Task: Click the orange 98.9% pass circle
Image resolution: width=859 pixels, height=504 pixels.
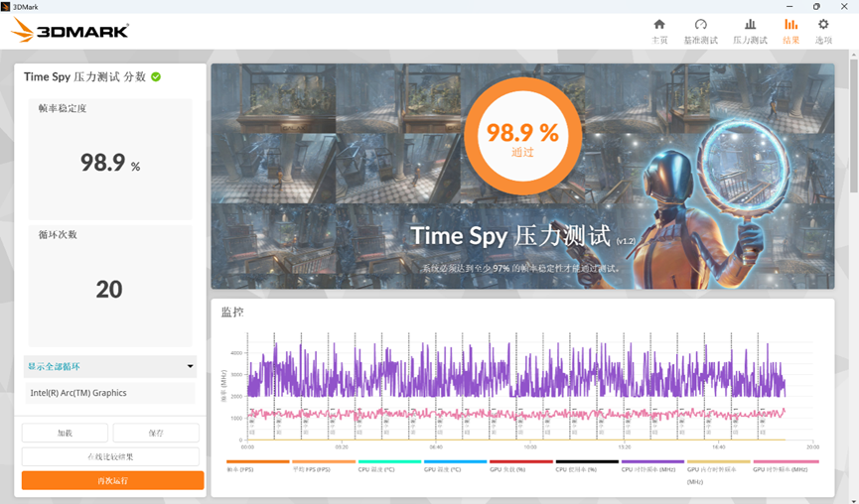Action: click(x=522, y=136)
